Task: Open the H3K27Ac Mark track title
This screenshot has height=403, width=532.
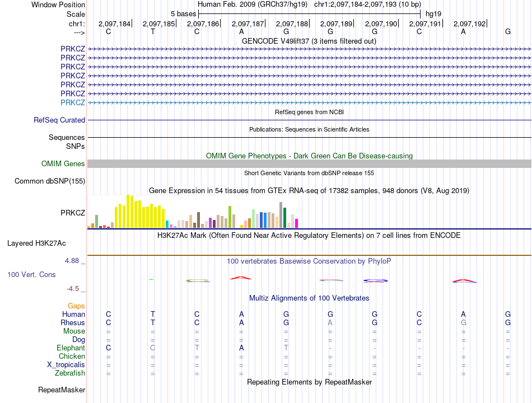Action: tap(309, 236)
